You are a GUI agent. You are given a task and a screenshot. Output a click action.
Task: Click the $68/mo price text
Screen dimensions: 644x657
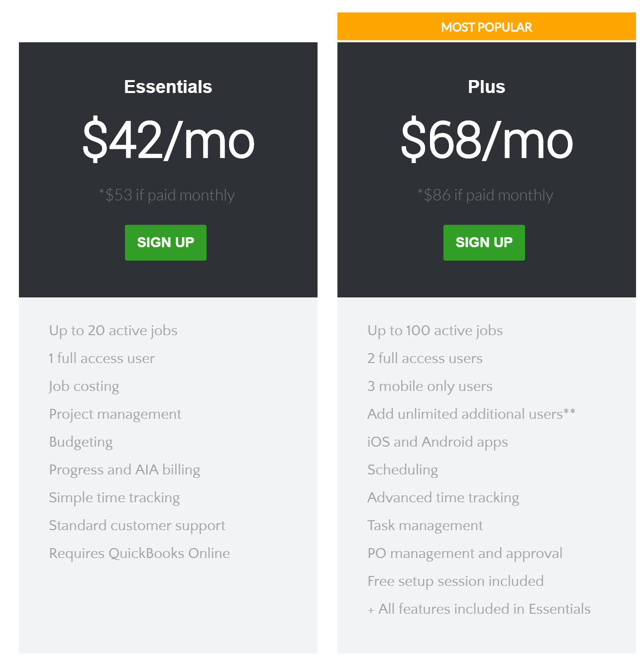pos(486,140)
